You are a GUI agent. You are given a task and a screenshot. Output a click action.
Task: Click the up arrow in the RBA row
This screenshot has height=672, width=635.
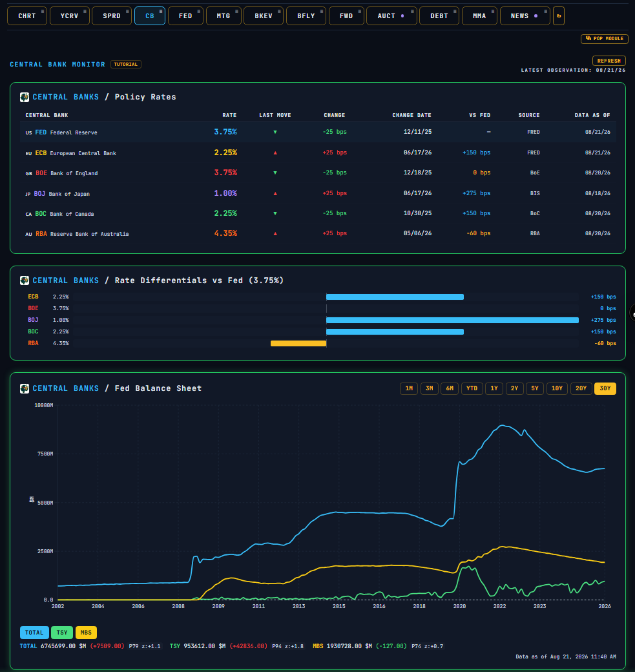275,233
